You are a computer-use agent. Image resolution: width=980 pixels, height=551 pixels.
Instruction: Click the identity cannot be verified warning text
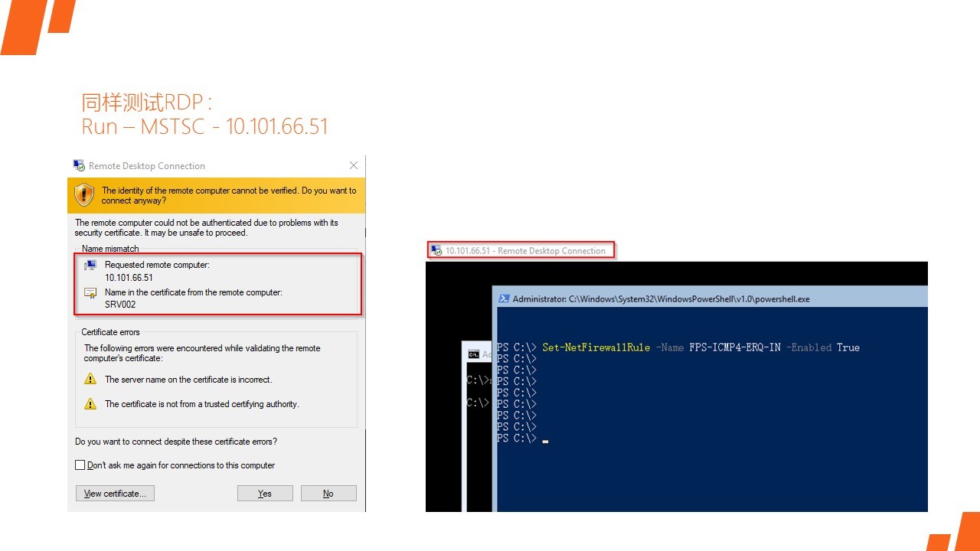pos(229,195)
